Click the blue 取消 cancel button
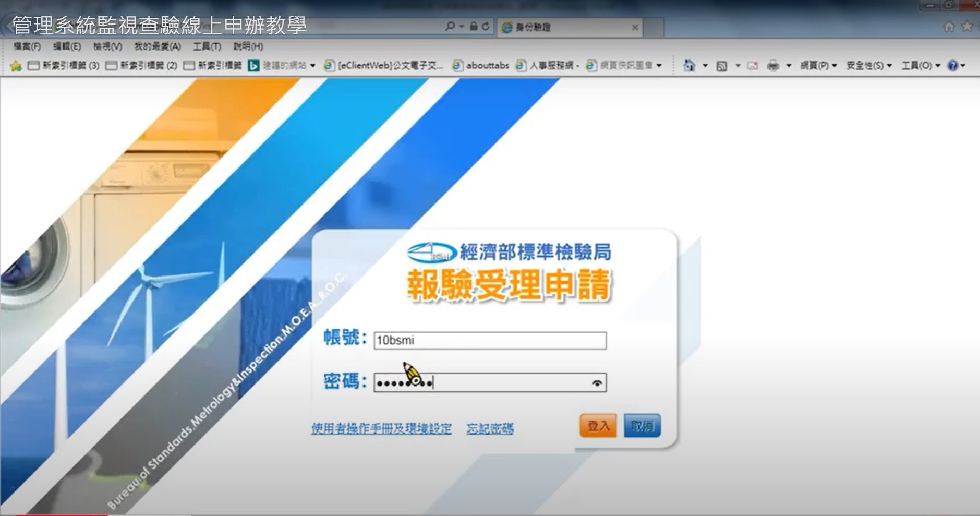Image resolution: width=980 pixels, height=516 pixels. tap(642, 426)
